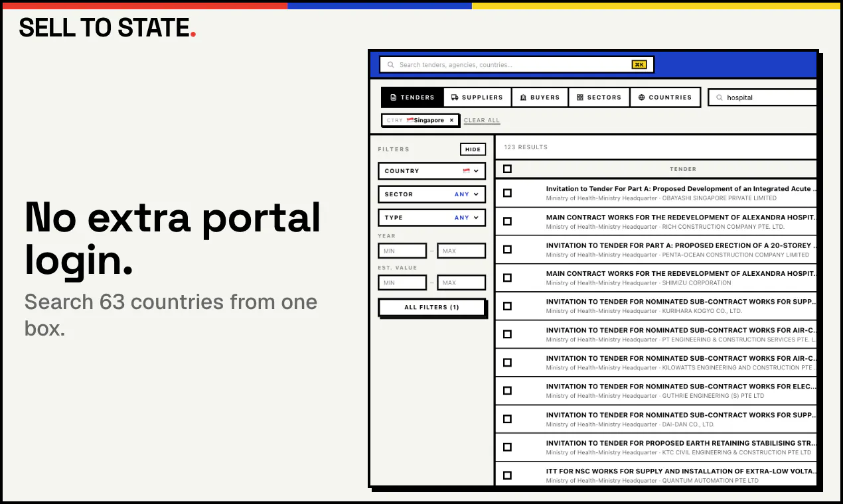
Task: Switch to the Countries tab
Action: pyautogui.click(x=665, y=97)
